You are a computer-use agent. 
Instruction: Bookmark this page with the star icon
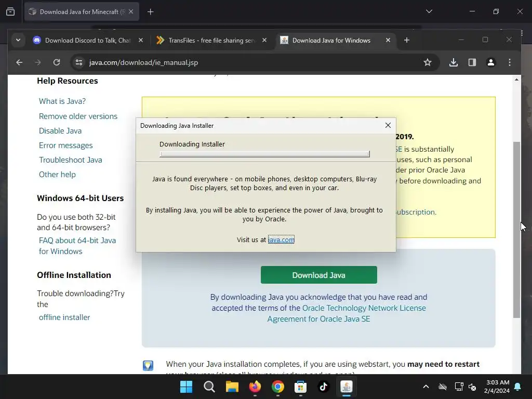(428, 62)
